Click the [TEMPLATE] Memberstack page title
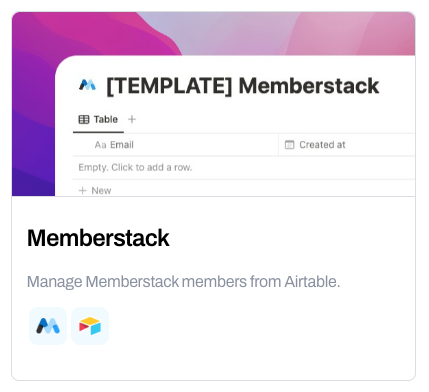Viewport: 429px width, 392px height. (x=243, y=86)
